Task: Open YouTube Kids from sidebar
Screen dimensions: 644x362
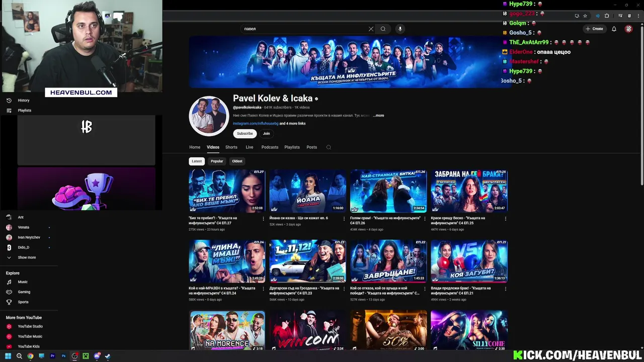Action: click(23, 346)
